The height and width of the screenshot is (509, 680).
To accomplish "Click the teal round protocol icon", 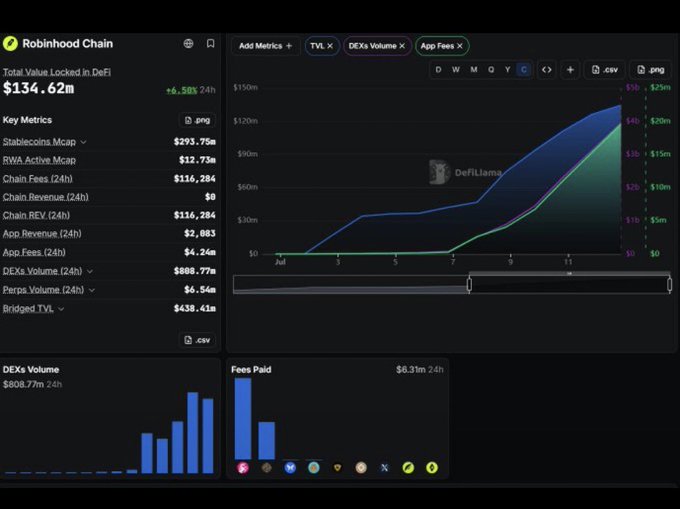I will coord(314,468).
